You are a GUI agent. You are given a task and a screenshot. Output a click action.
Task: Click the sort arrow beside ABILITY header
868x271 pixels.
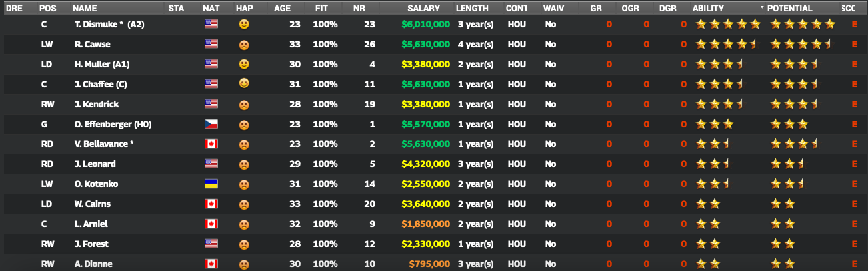(x=762, y=8)
